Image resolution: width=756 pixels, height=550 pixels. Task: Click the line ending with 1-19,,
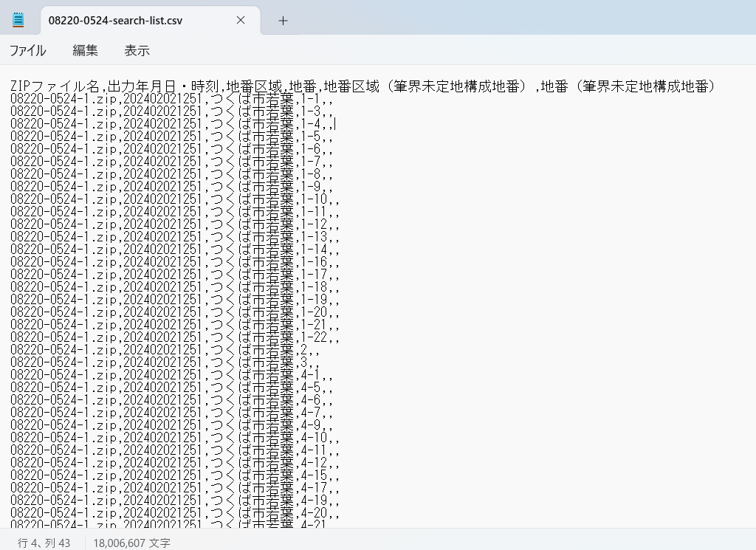pyautogui.click(x=175, y=299)
